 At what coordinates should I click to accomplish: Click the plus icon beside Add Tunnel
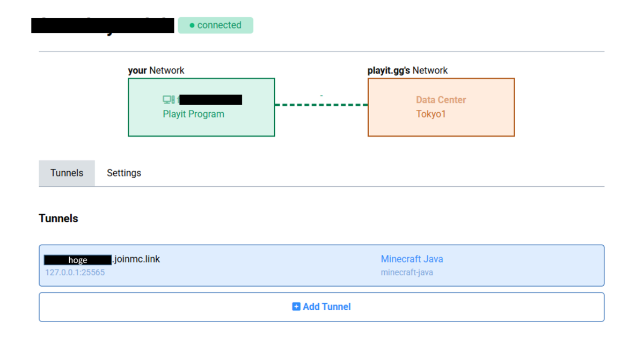[x=296, y=306]
